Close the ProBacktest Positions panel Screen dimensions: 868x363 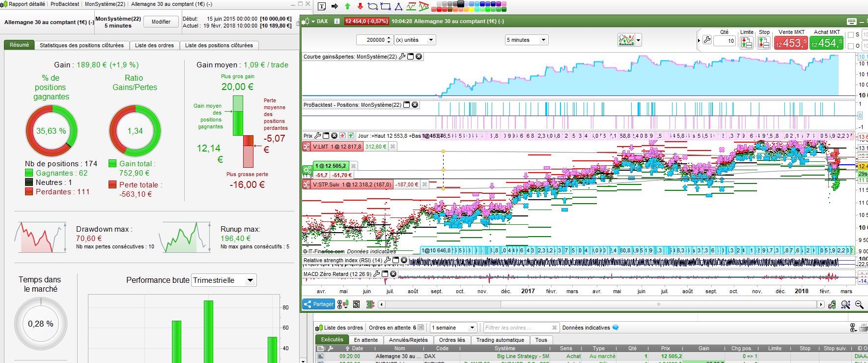[x=415, y=105]
